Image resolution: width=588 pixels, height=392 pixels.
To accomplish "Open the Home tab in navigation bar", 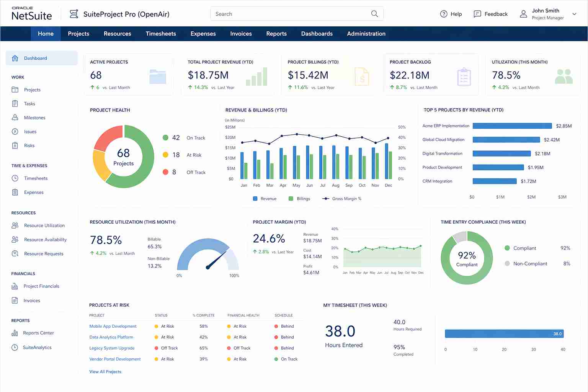I will (46, 34).
